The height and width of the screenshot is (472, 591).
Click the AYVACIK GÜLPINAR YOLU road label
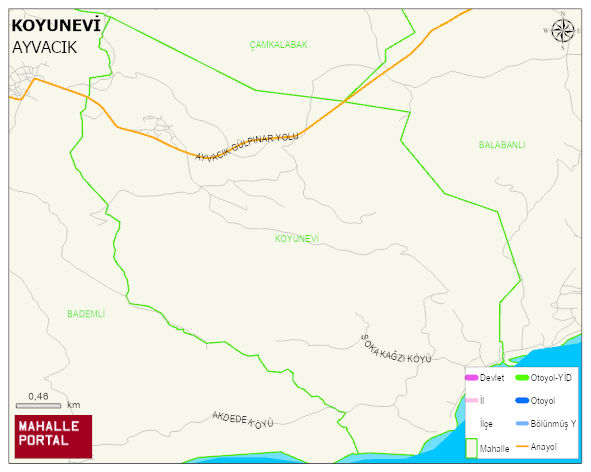coord(247,146)
